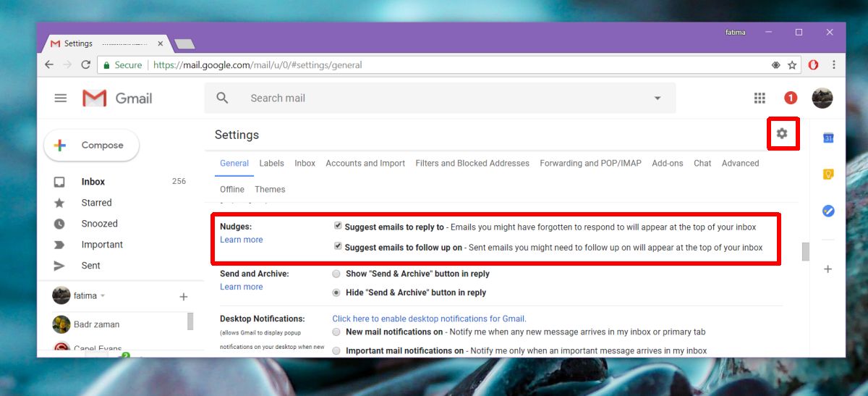Open the new browser tab button
The image size is (868, 396).
point(184,44)
